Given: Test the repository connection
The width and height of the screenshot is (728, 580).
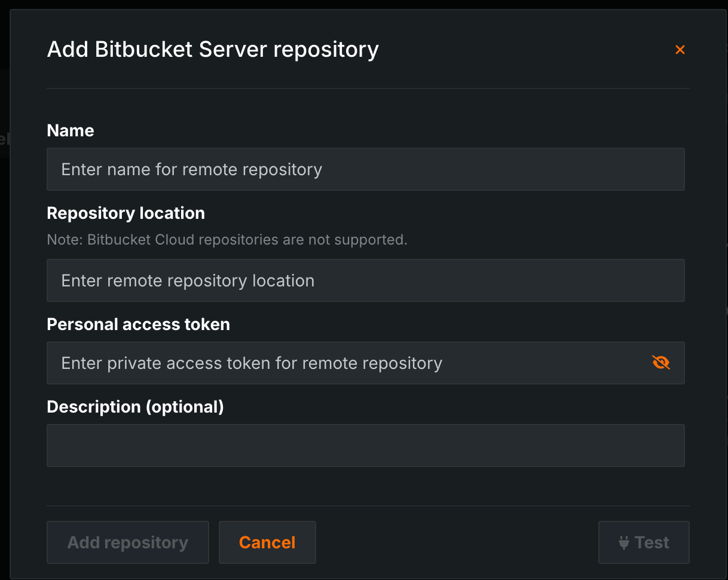Looking at the screenshot, I should point(644,542).
